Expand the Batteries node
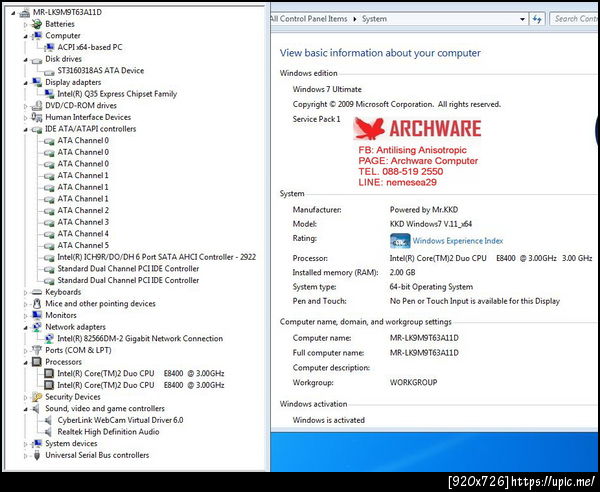600x492 pixels. (26, 24)
